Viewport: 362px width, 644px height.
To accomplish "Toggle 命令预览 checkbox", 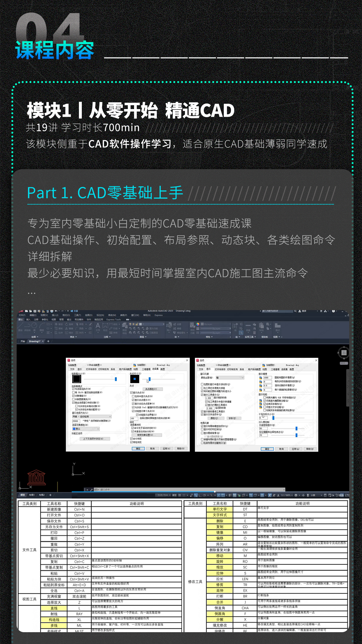I will pos(132,439).
